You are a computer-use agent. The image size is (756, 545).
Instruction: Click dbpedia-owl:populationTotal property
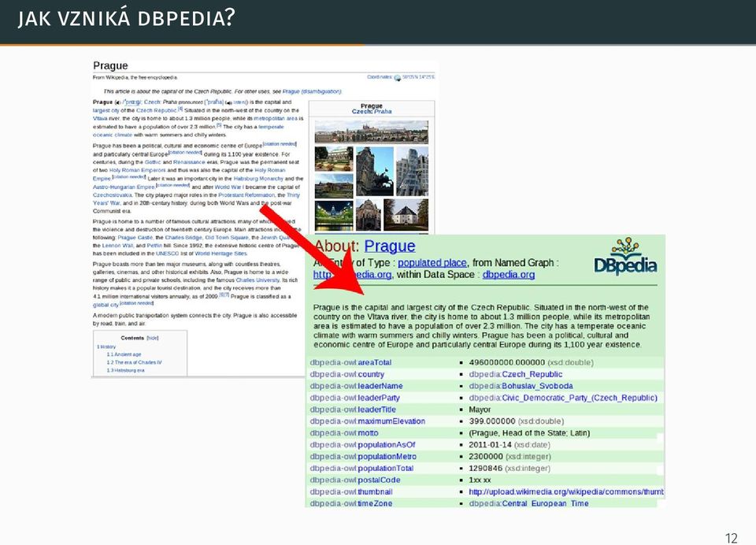(x=361, y=469)
